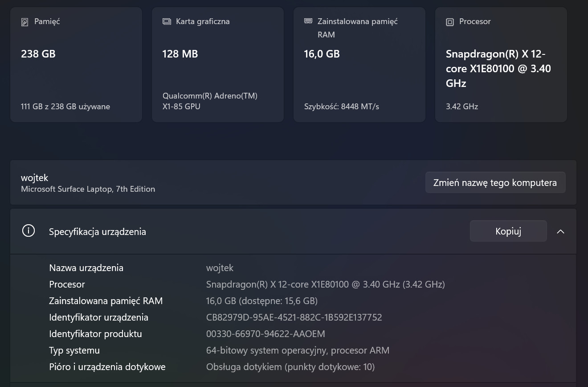
Task: Click the RAM memory icon
Action: pyautogui.click(x=308, y=21)
